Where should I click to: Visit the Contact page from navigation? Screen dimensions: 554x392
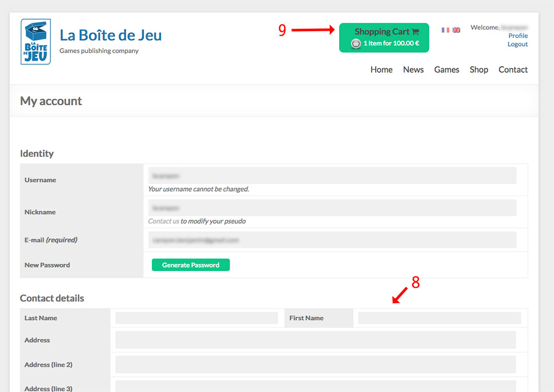point(513,70)
